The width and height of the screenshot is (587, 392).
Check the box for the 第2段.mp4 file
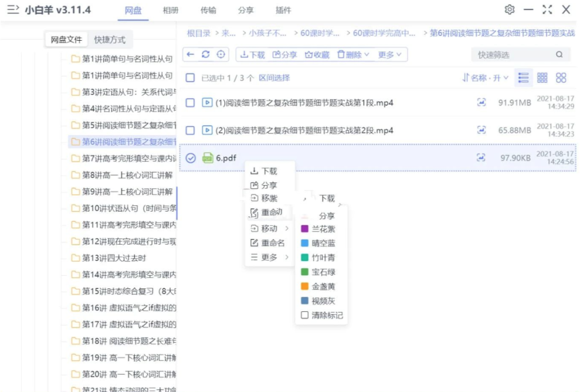pyautogui.click(x=190, y=130)
